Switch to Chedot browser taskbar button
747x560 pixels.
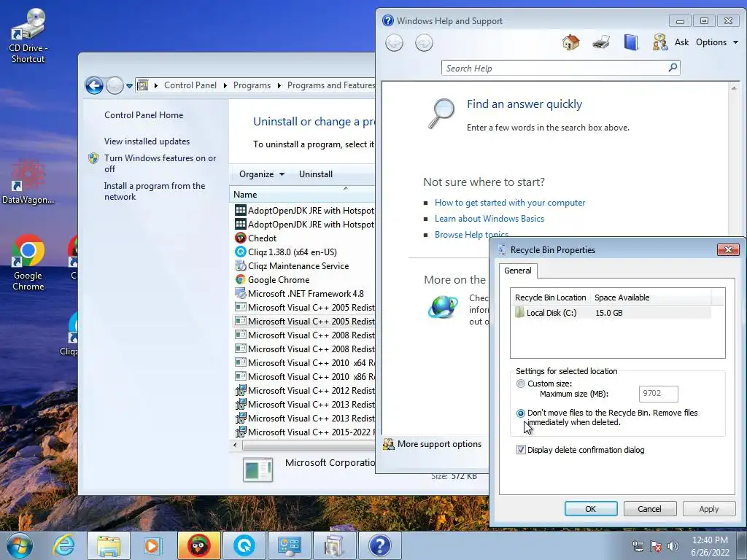point(198,545)
